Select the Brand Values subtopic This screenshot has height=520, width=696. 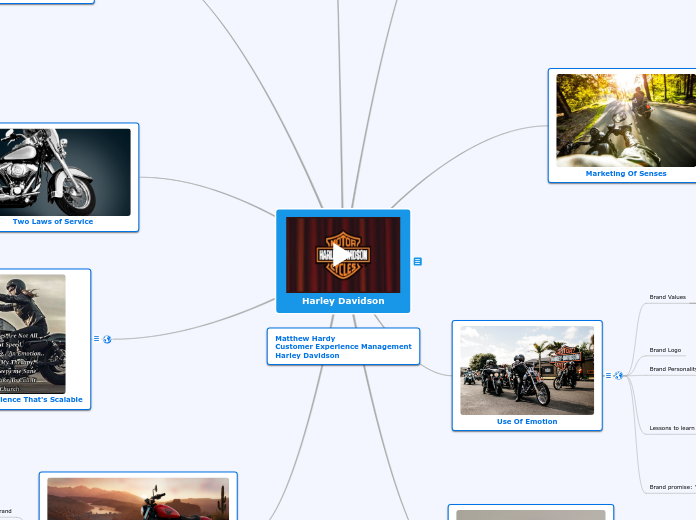click(668, 297)
